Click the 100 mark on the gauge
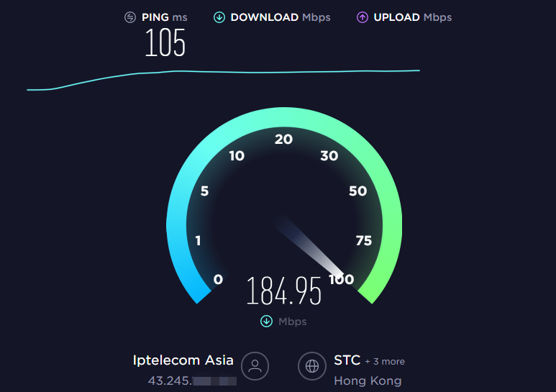Viewport: 556px width, 392px height. tap(341, 279)
